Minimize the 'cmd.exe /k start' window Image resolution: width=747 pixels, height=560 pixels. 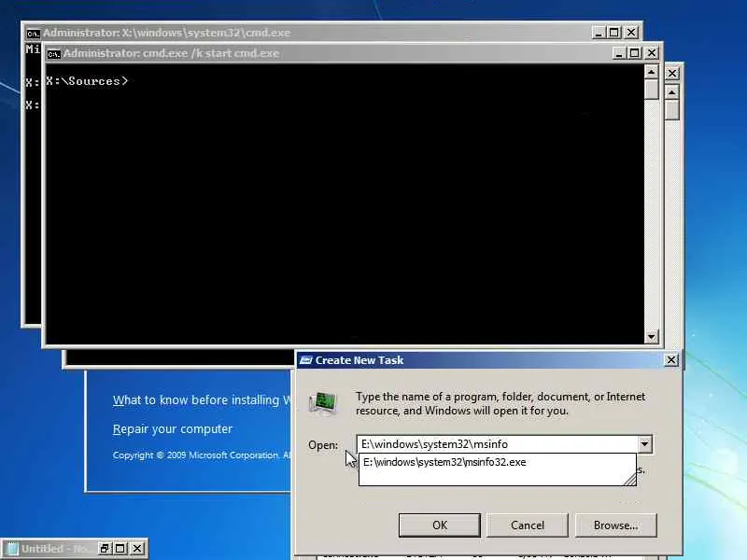pos(618,53)
